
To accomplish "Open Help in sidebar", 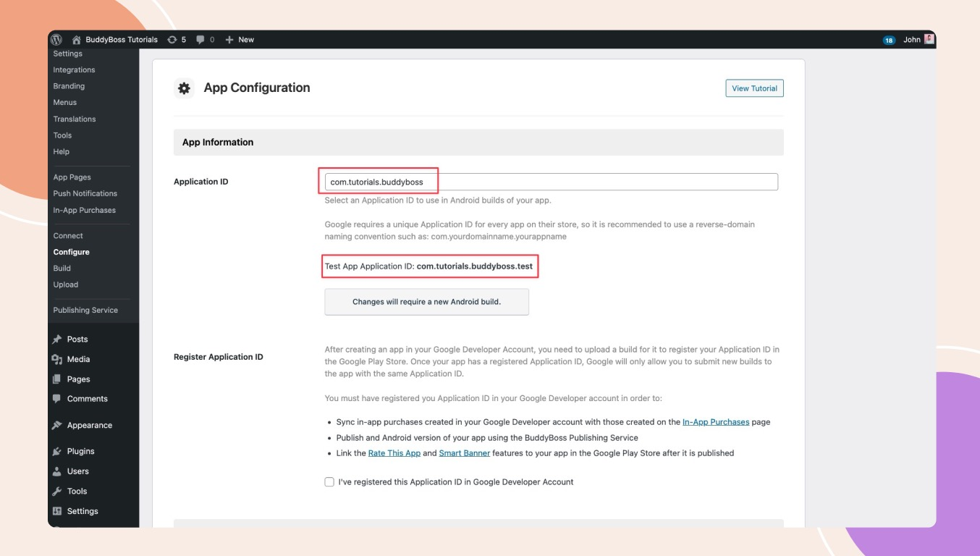I will point(62,152).
